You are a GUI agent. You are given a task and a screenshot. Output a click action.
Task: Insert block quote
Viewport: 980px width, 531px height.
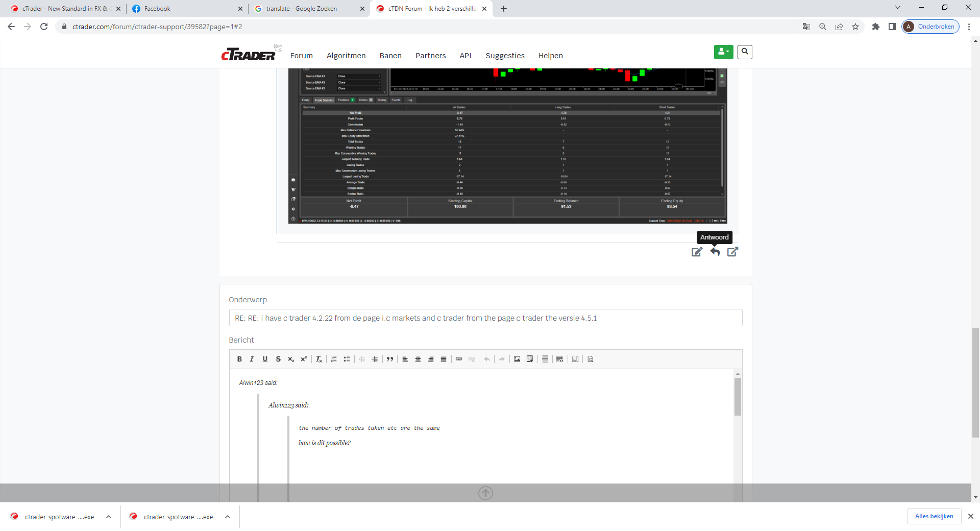pyautogui.click(x=390, y=359)
